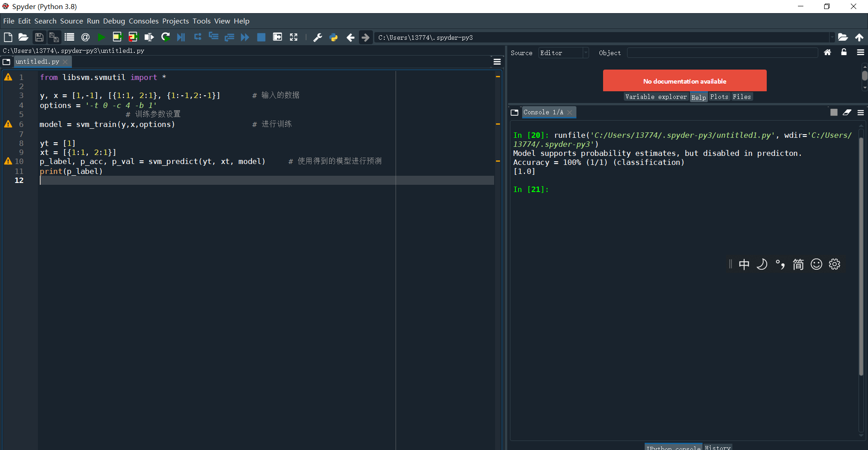Switch to Variable explorer tab
The image size is (868, 450).
(656, 97)
